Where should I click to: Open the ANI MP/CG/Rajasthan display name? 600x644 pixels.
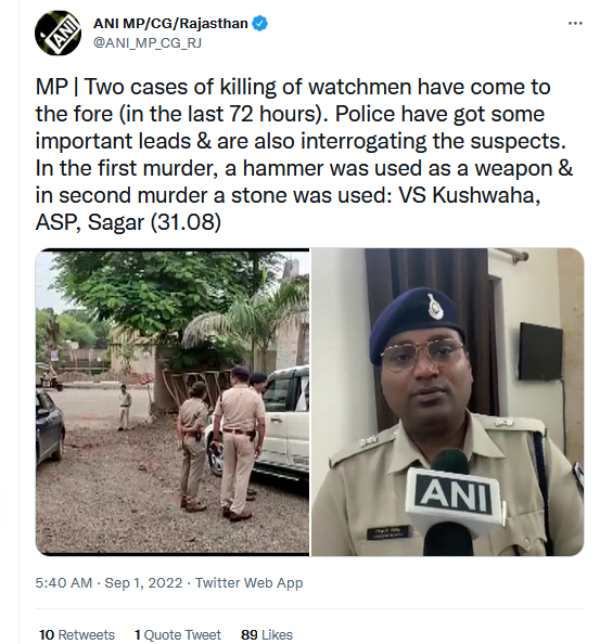[171, 24]
